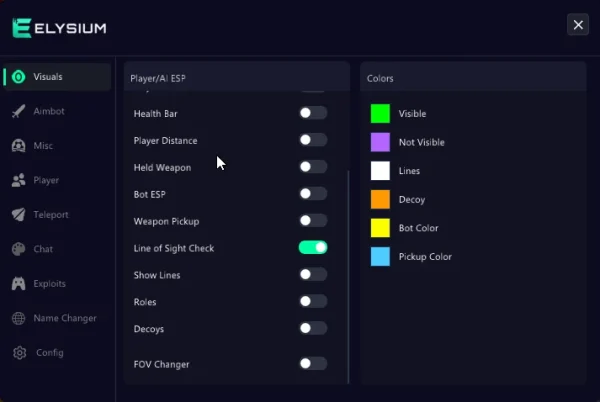
Task: Select the Player people icon
Action: (18, 180)
